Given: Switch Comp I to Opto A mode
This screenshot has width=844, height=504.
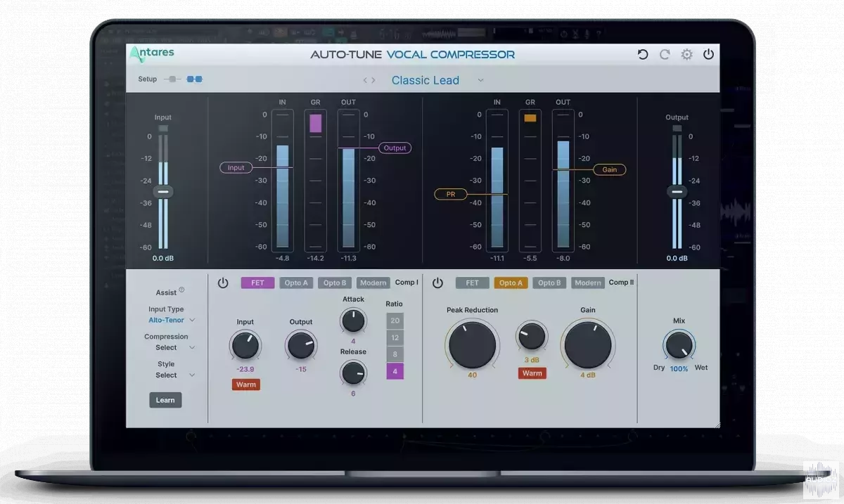Looking at the screenshot, I should (295, 283).
